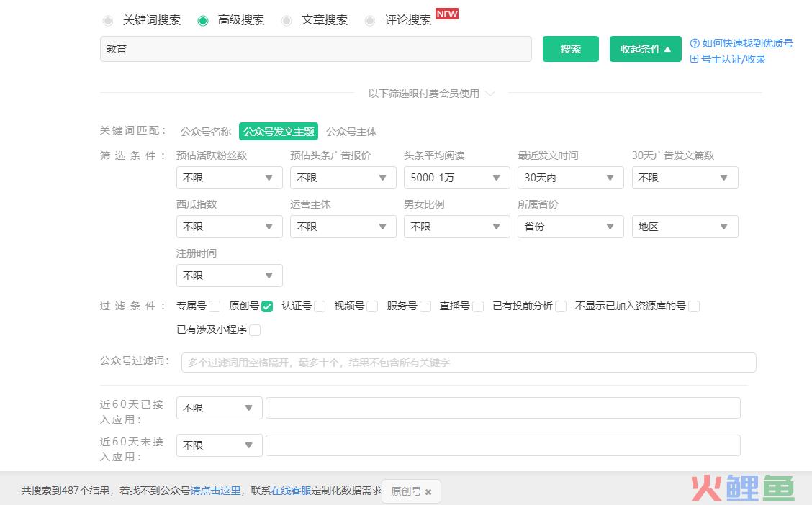
Task: Open 近60天未接入应用 不限 dropdown
Action: click(219, 445)
